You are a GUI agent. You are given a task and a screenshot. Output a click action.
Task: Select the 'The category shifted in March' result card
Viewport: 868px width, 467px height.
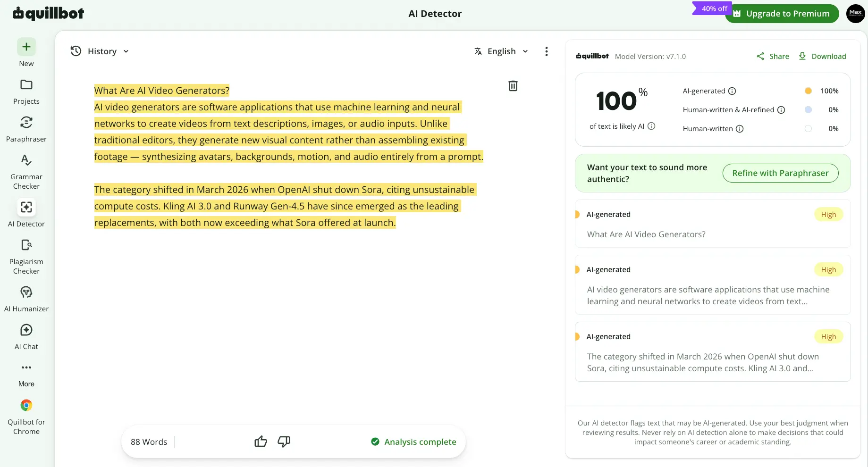[x=713, y=351]
